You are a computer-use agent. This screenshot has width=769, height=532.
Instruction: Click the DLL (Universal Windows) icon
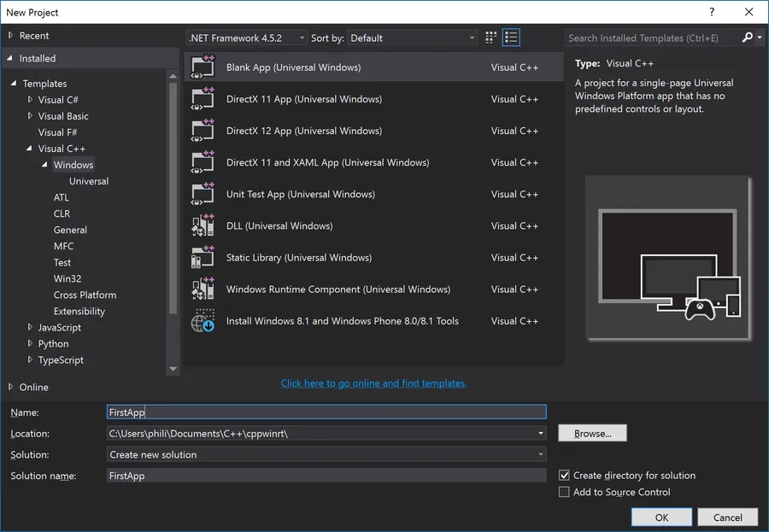point(203,225)
